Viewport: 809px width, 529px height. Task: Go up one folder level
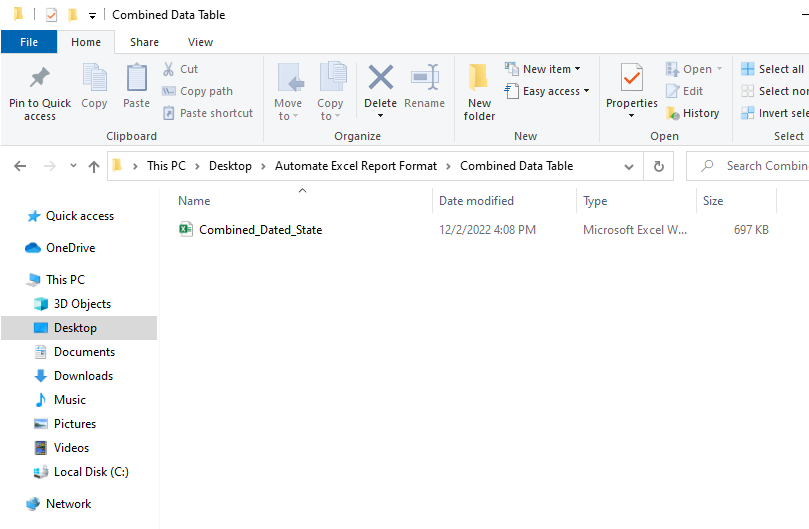[x=93, y=166]
